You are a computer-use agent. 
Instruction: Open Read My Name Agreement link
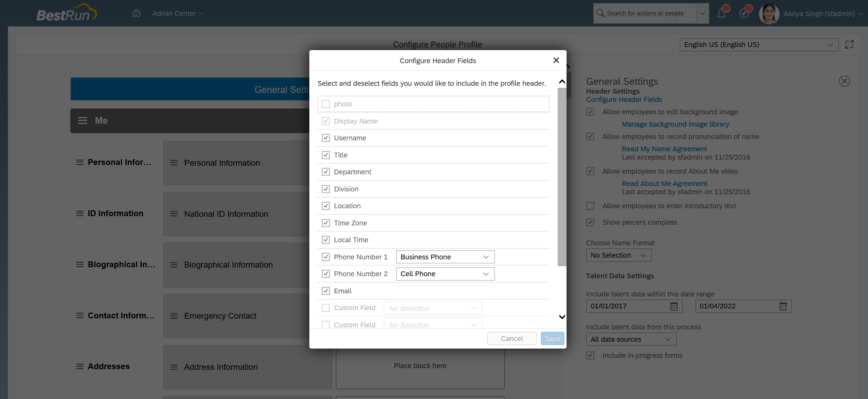pyautogui.click(x=664, y=149)
